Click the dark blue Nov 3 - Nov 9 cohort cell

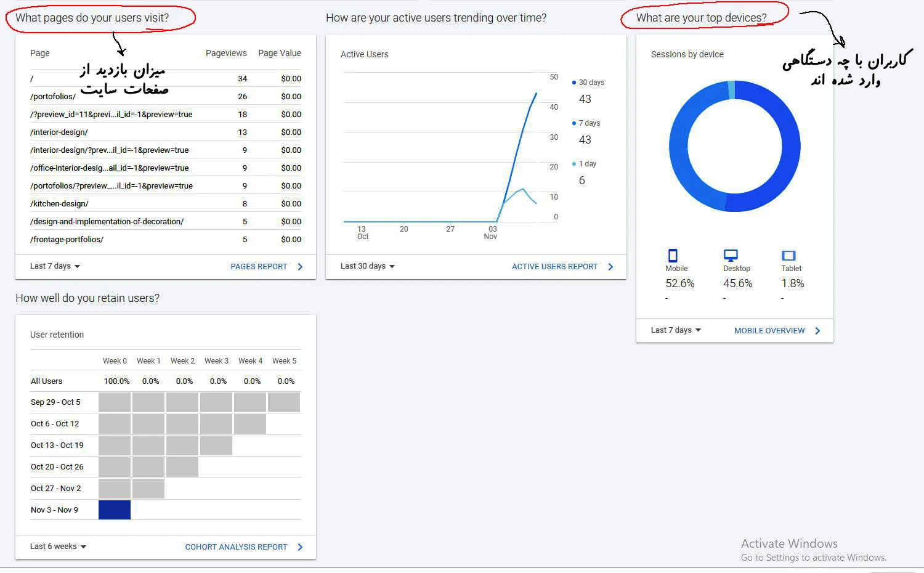[115, 510]
